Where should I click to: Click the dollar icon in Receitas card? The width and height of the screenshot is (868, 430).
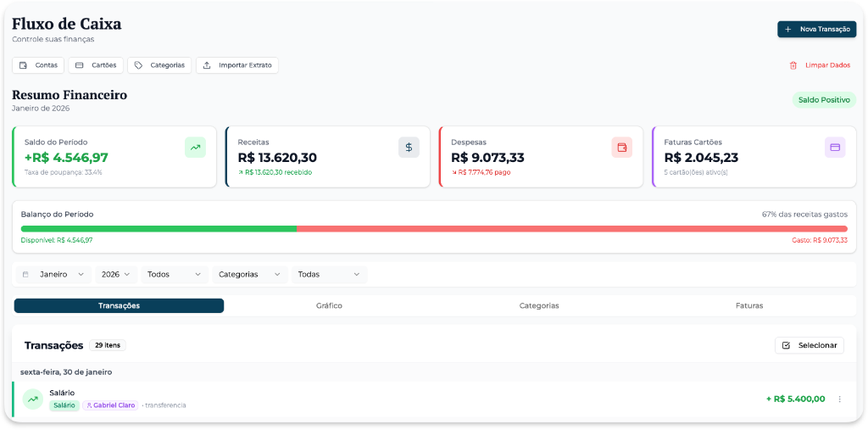[409, 148]
